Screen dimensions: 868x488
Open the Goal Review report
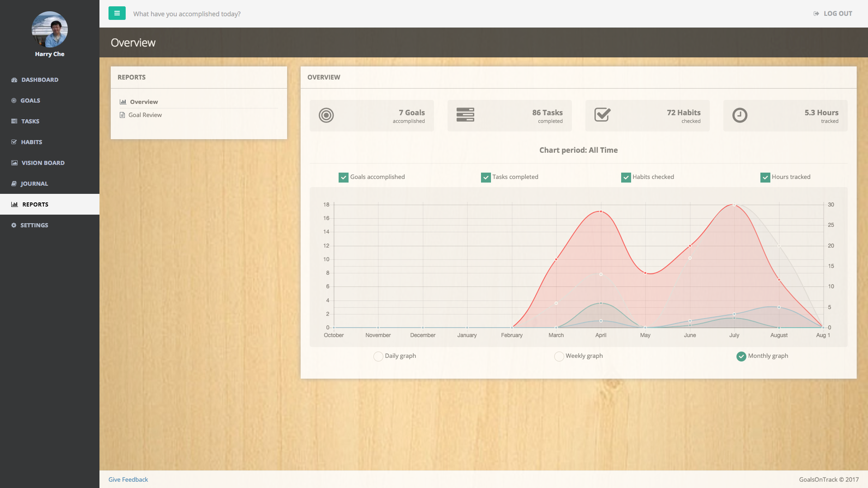pyautogui.click(x=145, y=115)
